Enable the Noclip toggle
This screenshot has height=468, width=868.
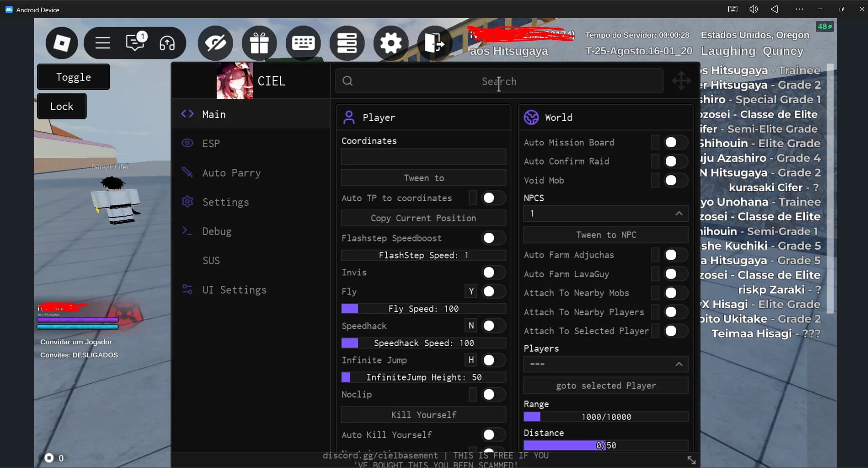pyautogui.click(x=493, y=395)
